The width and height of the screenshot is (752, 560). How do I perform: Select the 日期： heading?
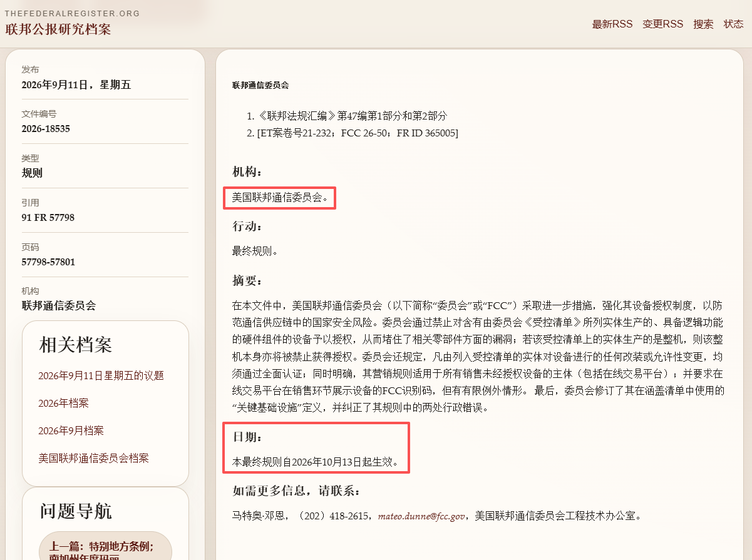click(247, 437)
